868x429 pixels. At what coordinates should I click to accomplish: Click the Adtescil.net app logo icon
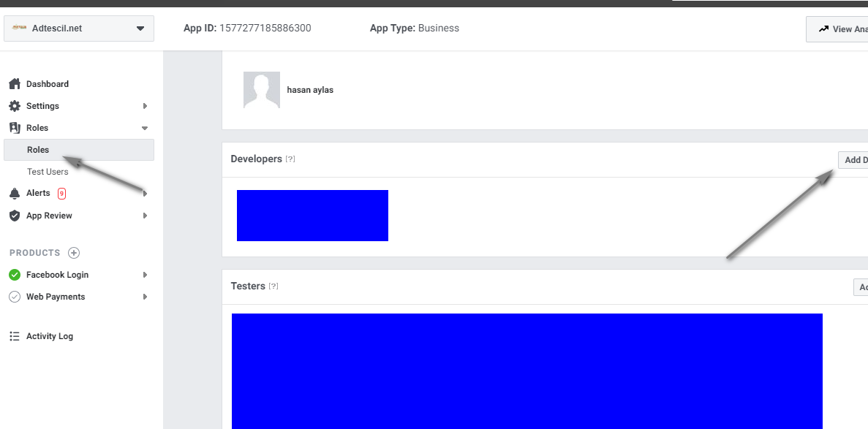(x=19, y=28)
